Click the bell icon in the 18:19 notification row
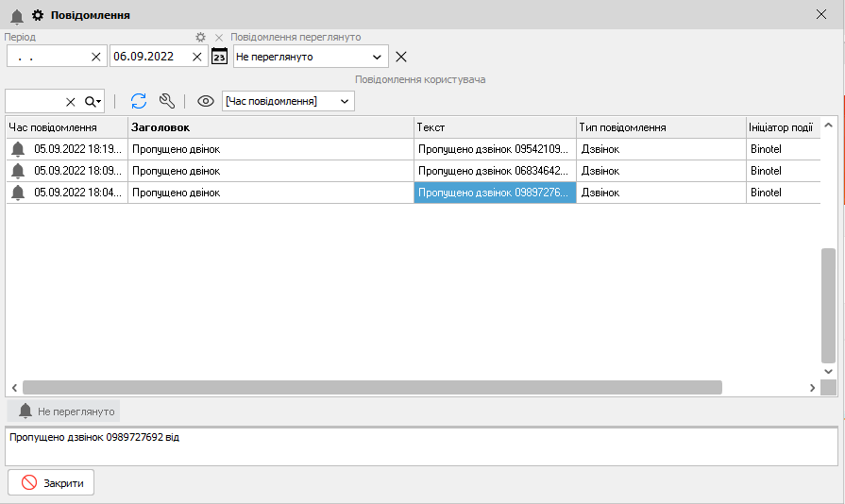This screenshot has width=845, height=504. [18, 149]
